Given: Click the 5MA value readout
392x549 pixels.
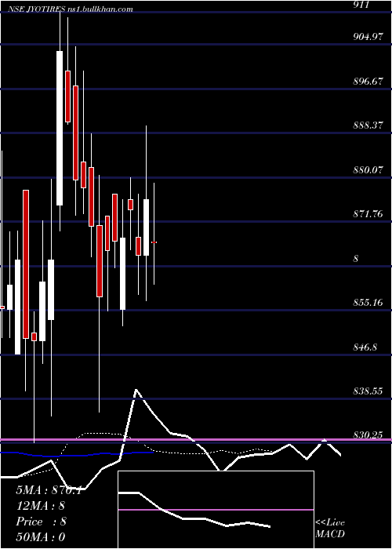Looking at the screenshot, I should [49, 490].
